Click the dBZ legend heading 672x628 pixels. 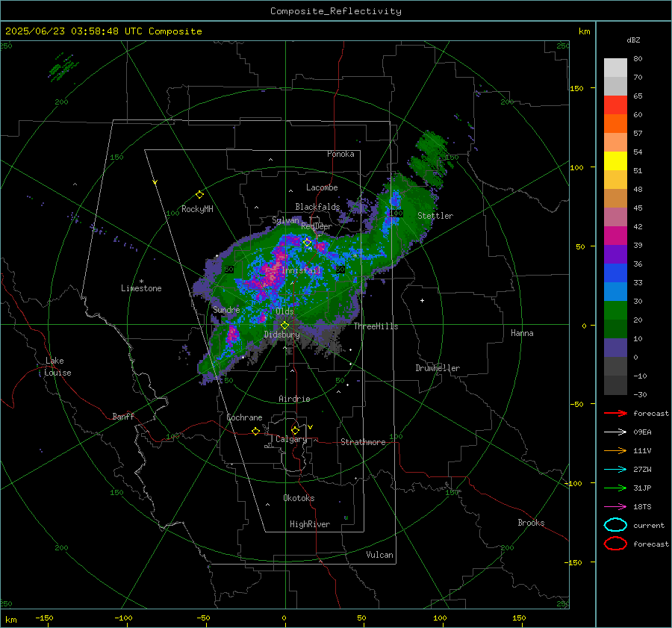633,40
